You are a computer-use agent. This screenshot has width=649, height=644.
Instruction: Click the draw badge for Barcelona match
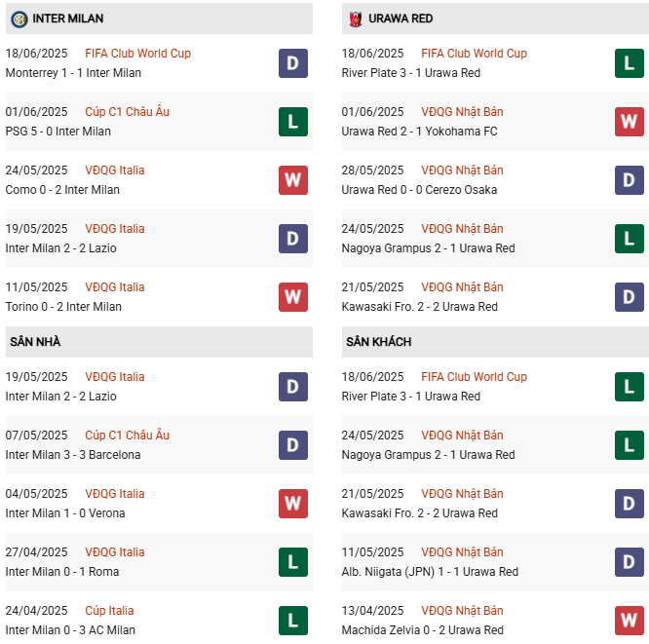292,445
